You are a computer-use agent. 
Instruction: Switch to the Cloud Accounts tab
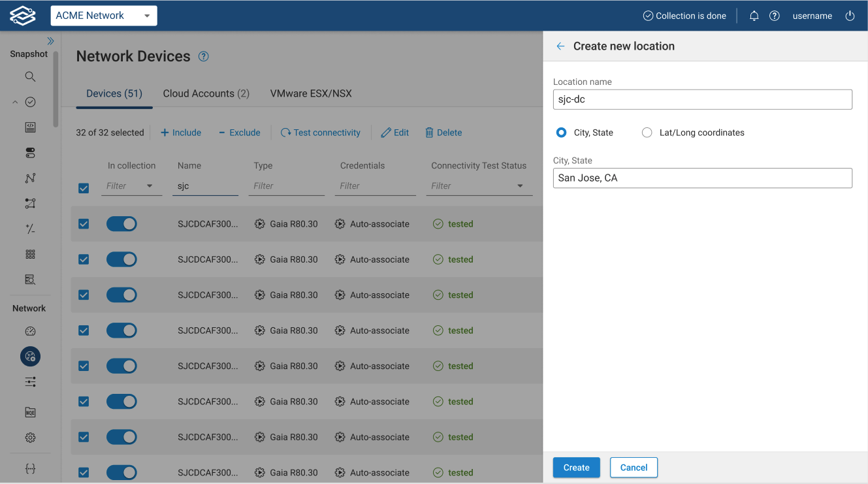coord(206,93)
